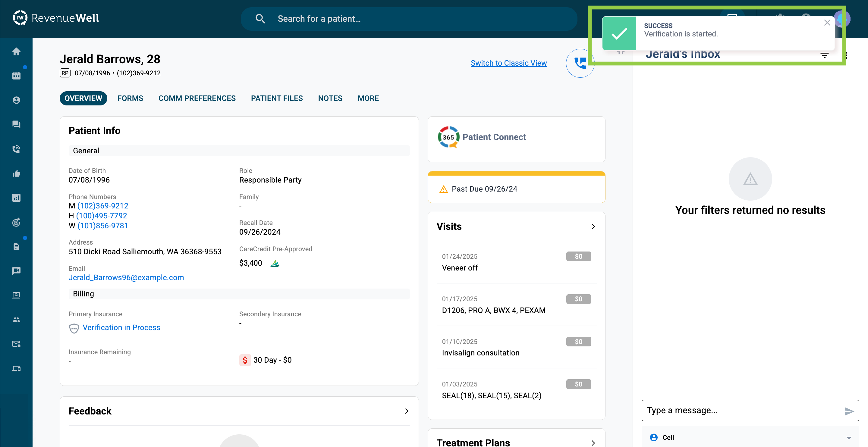Click the $3,400 CareCredit amount
The width and height of the screenshot is (868, 447).
(x=250, y=264)
